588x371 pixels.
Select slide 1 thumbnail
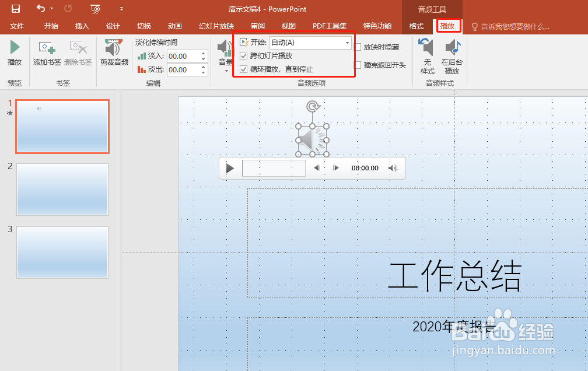(x=62, y=127)
